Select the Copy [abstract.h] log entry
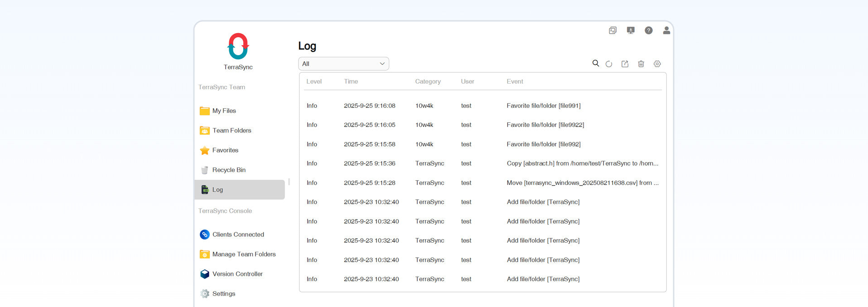Viewport: 868px width, 307px height. 582,163
